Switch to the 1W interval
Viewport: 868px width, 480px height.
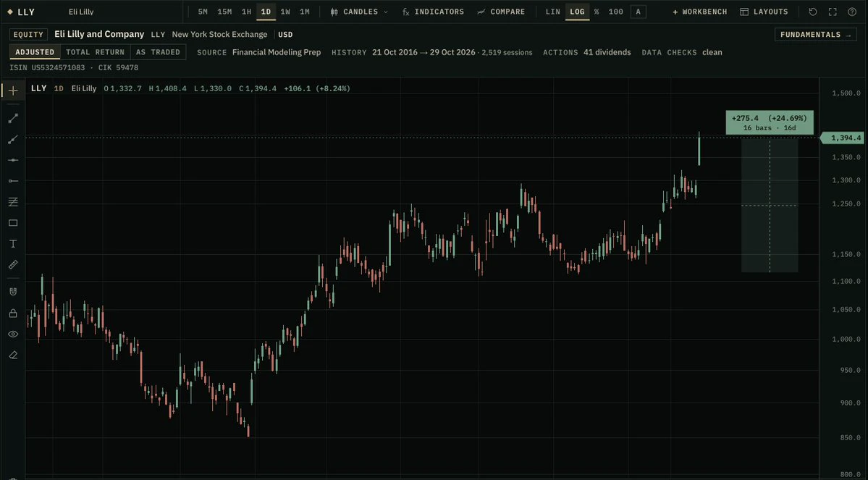(285, 12)
